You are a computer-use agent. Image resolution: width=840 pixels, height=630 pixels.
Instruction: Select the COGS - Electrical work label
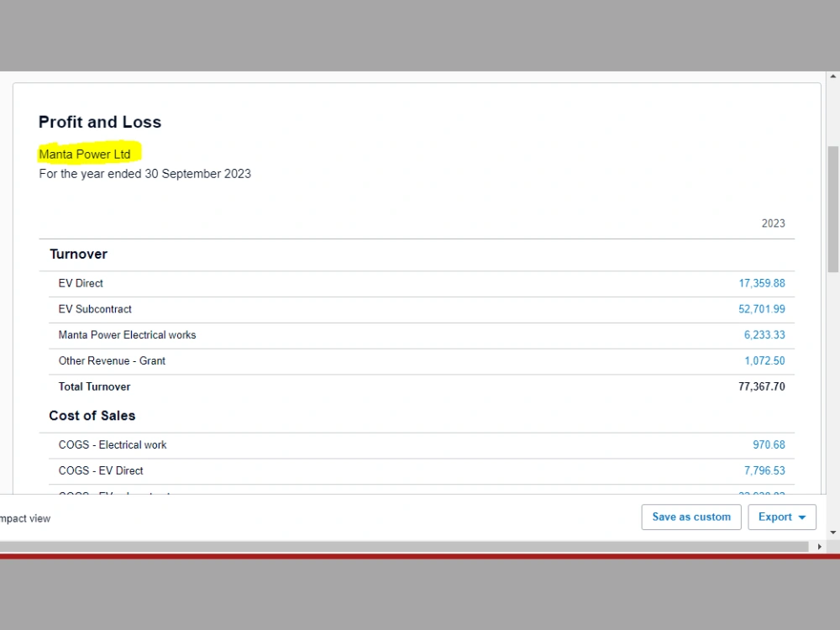pos(113,444)
